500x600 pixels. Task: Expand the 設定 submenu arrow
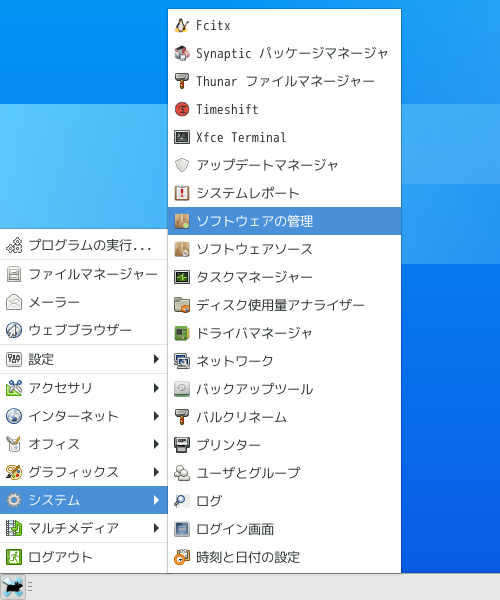pos(156,359)
